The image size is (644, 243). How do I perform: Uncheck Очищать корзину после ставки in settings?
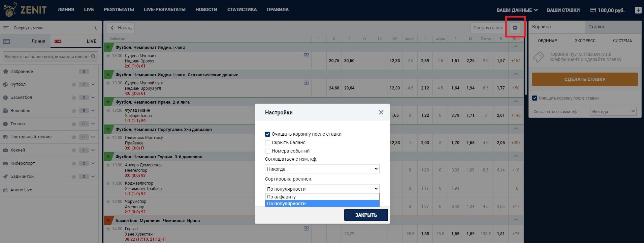click(x=268, y=134)
